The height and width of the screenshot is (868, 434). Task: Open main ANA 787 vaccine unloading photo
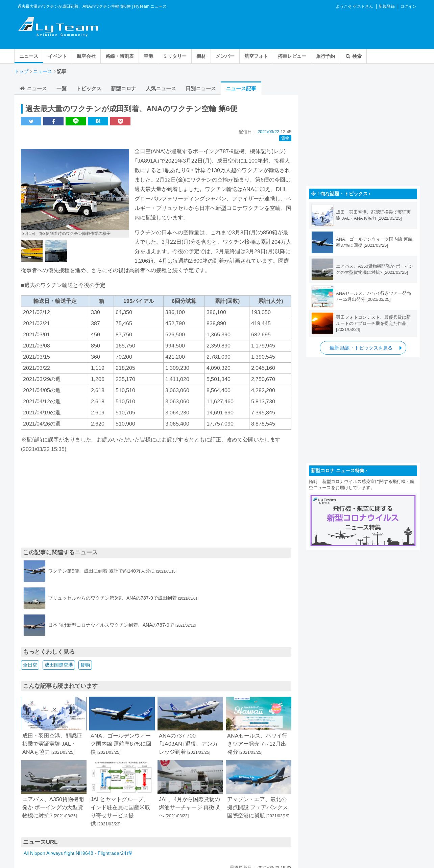pyautogui.click(x=75, y=189)
